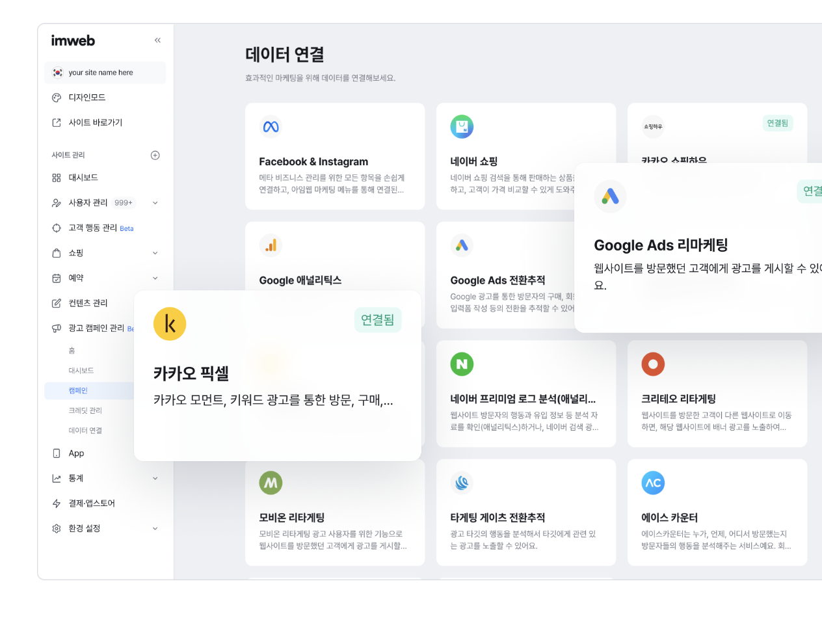Viewport: 822px width, 644px height.
Task: Click the 데이터 연결 page heading
Action: [285, 55]
